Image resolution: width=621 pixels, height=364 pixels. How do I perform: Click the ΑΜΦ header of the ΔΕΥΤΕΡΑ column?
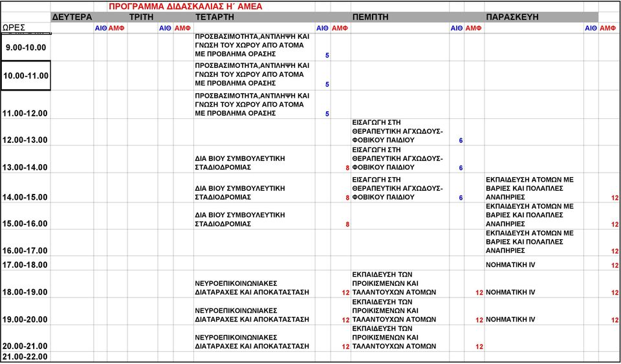(116, 28)
